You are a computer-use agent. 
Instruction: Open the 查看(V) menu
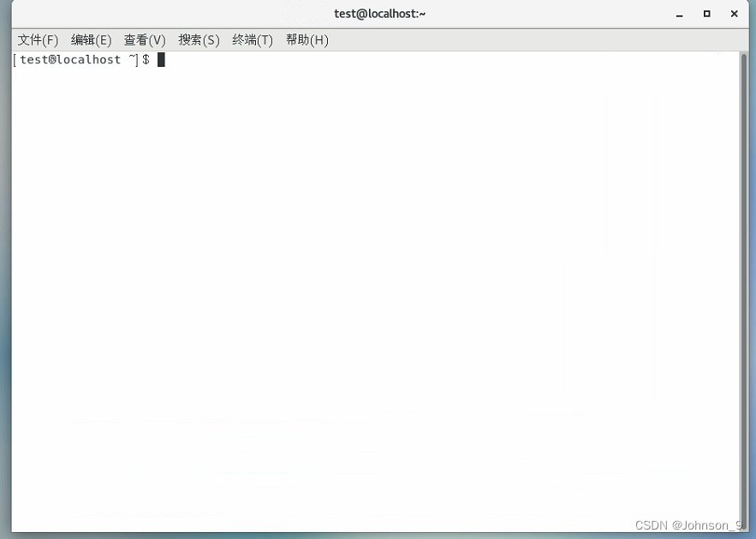[x=145, y=39]
